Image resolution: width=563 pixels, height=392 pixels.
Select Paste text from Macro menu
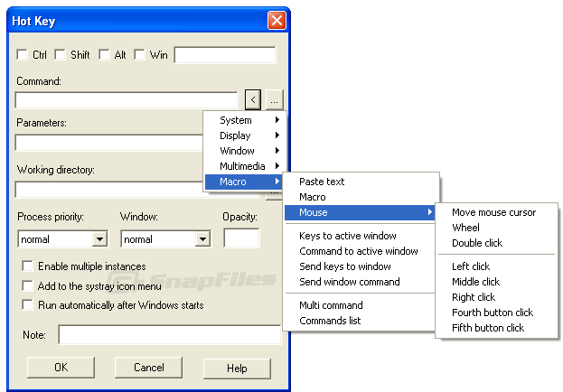[322, 182]
